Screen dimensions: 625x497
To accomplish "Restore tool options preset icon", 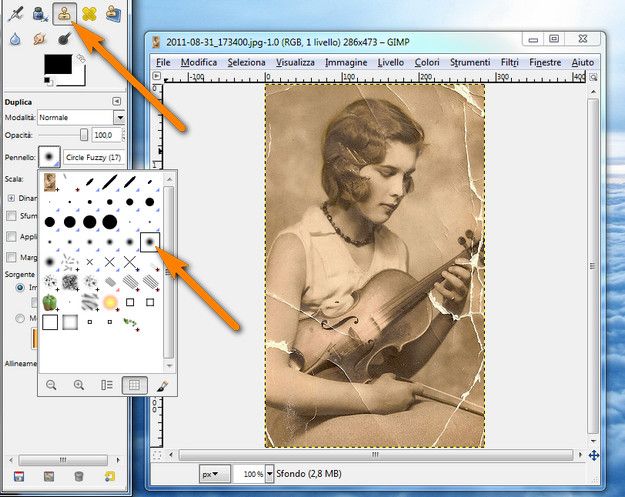I will pos(49,476).
